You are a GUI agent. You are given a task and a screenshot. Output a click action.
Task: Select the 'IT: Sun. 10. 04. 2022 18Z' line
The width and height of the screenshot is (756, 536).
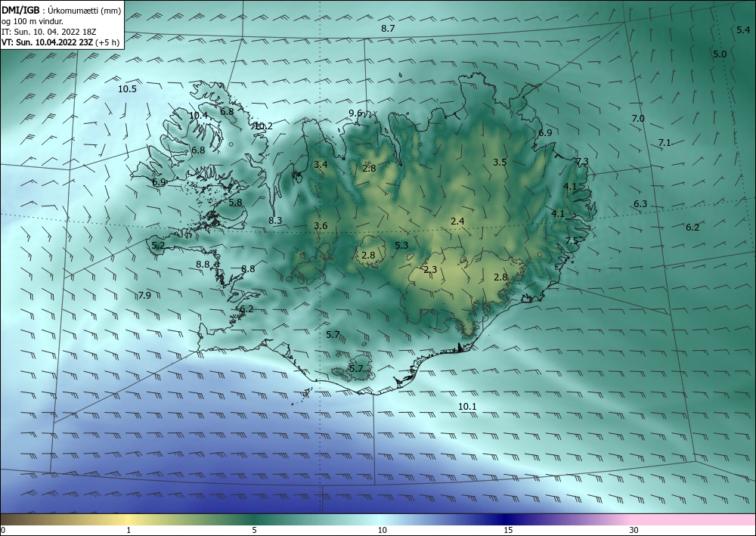(48, 32)
